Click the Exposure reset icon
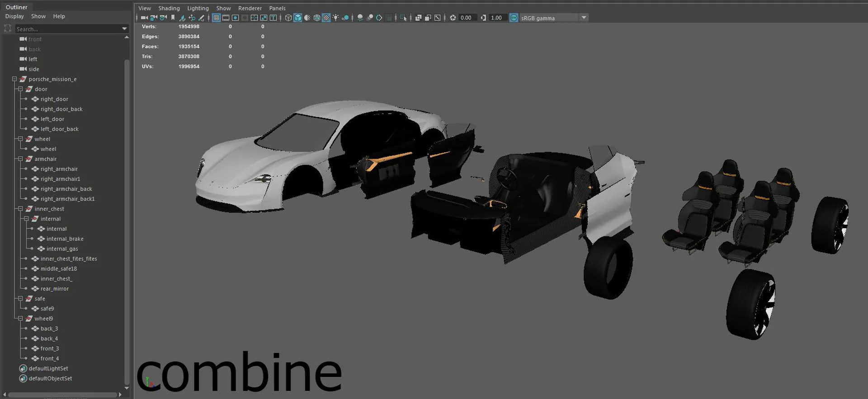Image resolution: width=868 pixels, height=399 pixels. 453,18
